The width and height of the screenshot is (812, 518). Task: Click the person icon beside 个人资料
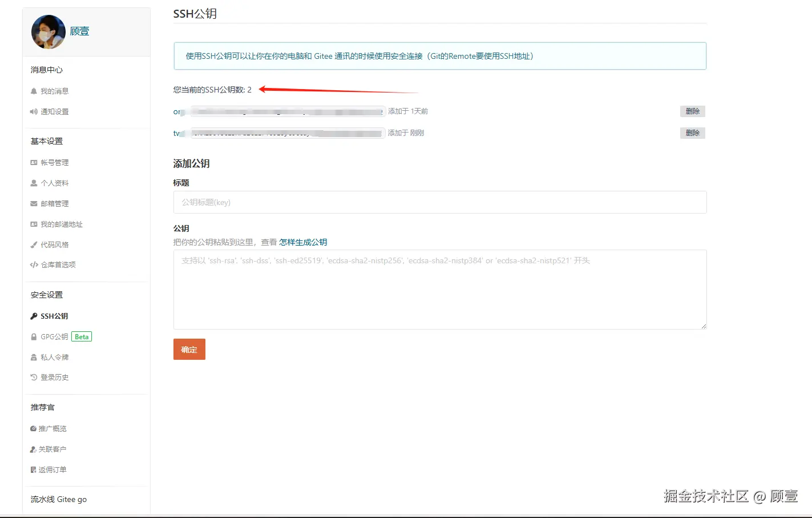(x=34, y=183)
